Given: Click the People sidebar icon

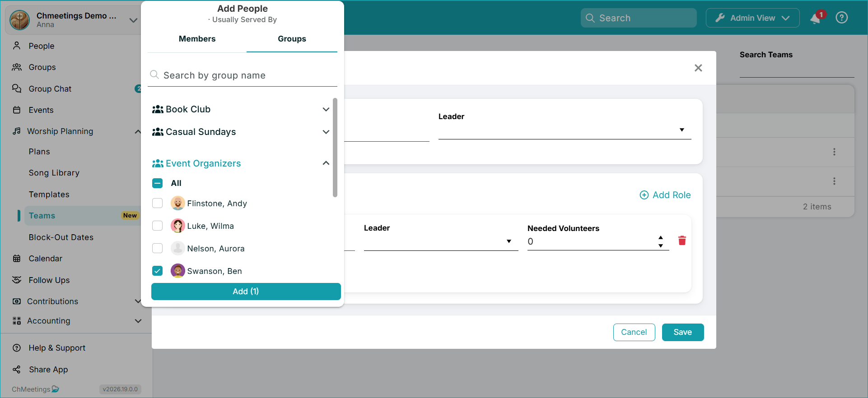Looking at the screenshot, I should pyautogui.click(x=17, y=46).
